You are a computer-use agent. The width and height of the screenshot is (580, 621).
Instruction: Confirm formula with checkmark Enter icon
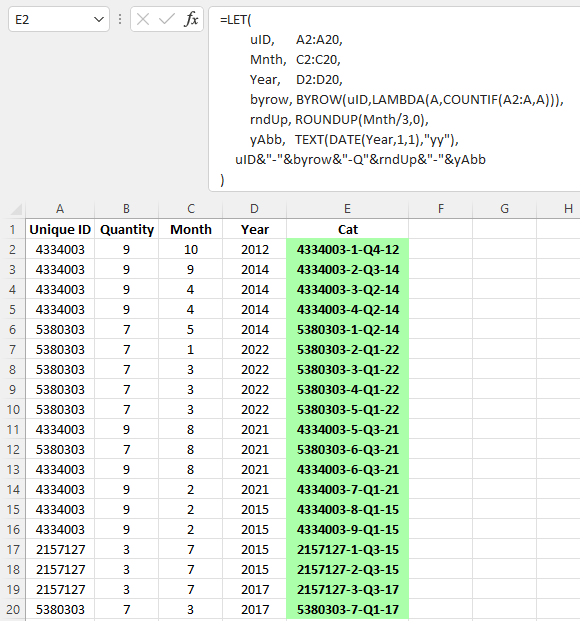(167, 19)
